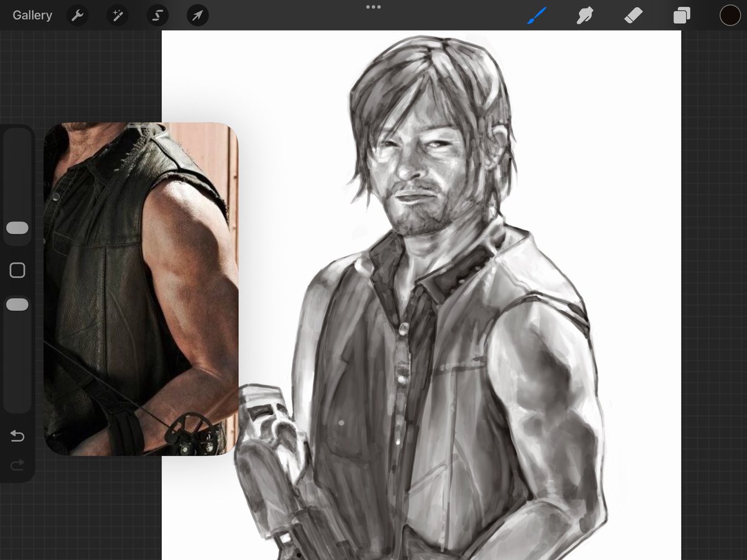
Task: Click the brush opacity slider handle
Action: pos(17,305)
